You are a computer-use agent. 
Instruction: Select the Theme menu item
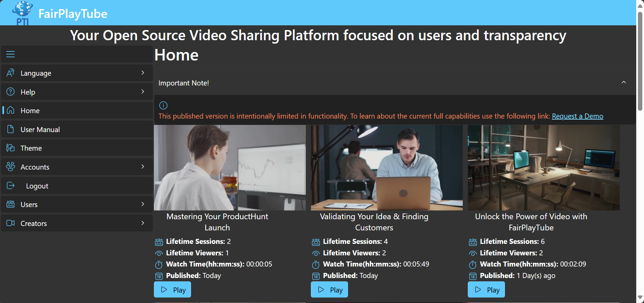click(77, 148)
